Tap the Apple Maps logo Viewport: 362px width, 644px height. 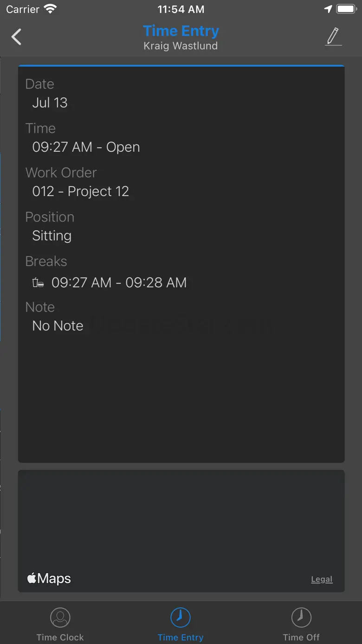coord(49,579)
